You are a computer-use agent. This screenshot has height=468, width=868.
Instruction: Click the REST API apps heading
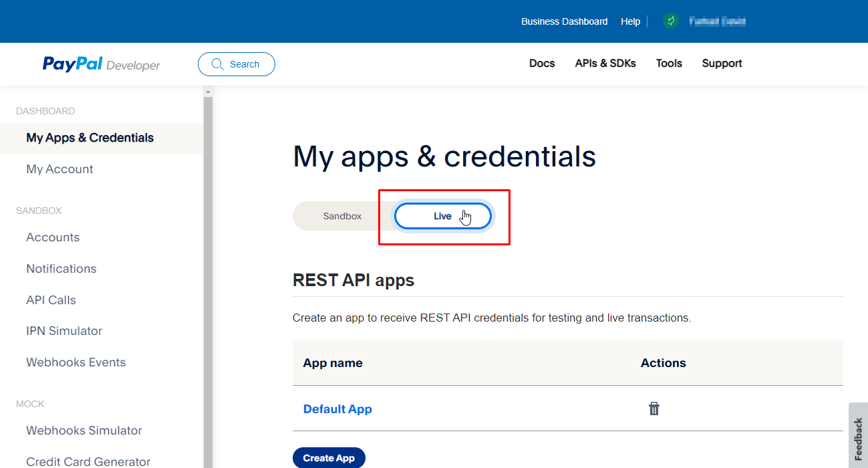click(353, 280)
